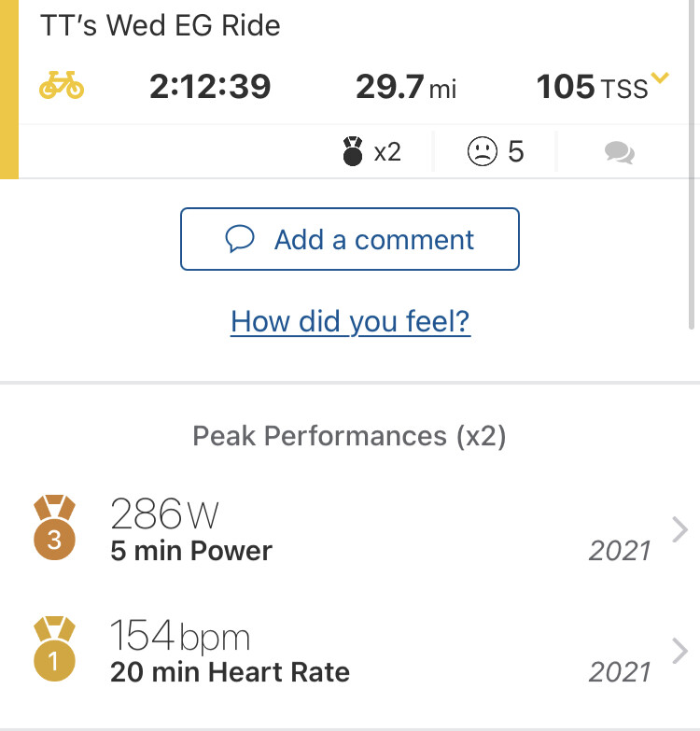Viewport: 700px width, 731px height.
Task: Tap the gold number 1 medal
Action: pyautogui.click(x=53, y=650)
